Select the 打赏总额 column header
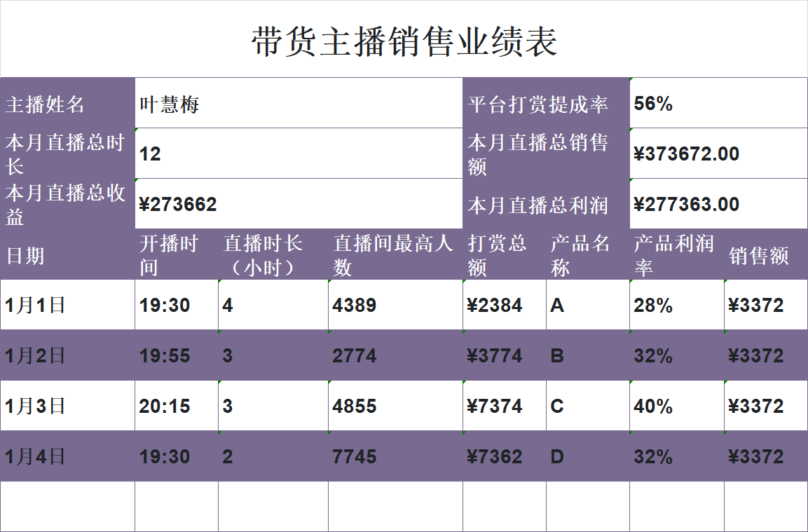 click(x=499, y=254)
